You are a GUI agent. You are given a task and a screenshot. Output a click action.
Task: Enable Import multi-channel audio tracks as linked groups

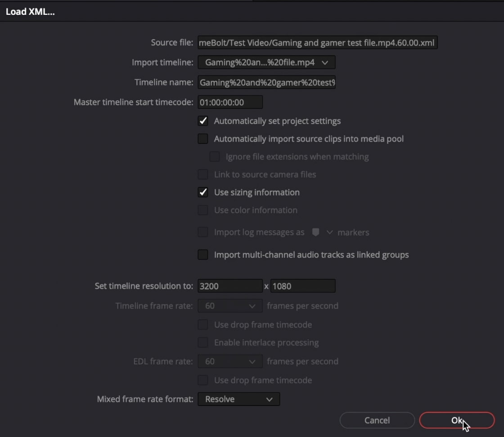pyautogui.click(x=203, y=254)
